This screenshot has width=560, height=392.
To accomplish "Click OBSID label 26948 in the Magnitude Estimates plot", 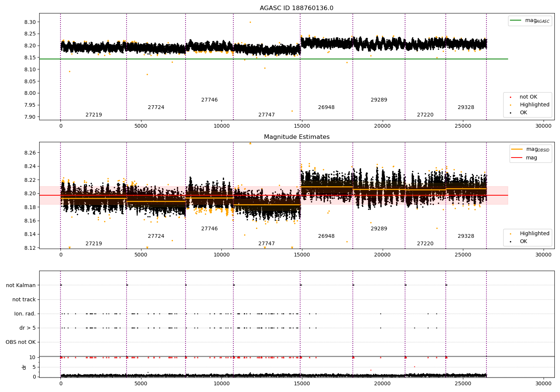I will [x=326, y=236].
